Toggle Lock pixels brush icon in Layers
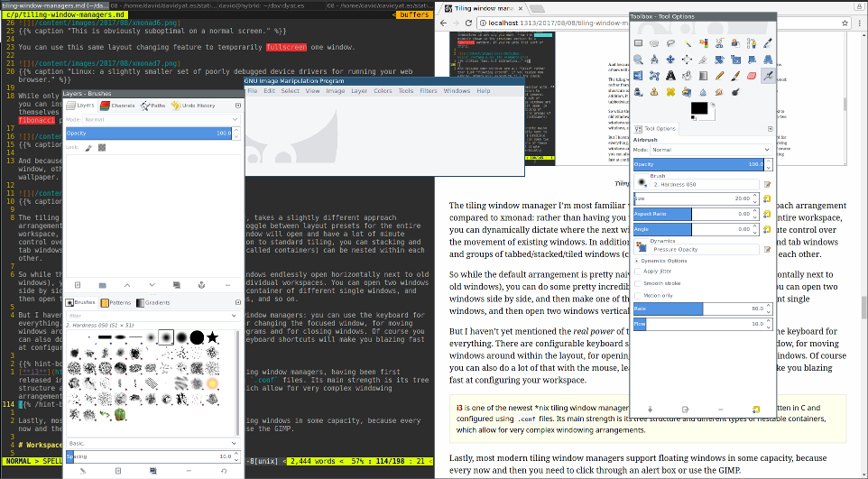The image size is (868, 479). [x=88, y=148]
